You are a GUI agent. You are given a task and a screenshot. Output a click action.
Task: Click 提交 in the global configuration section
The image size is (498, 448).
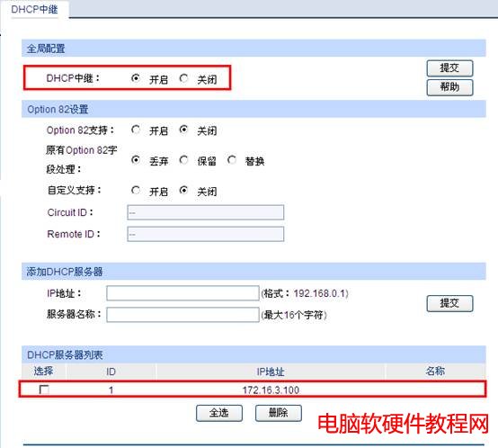449,68
